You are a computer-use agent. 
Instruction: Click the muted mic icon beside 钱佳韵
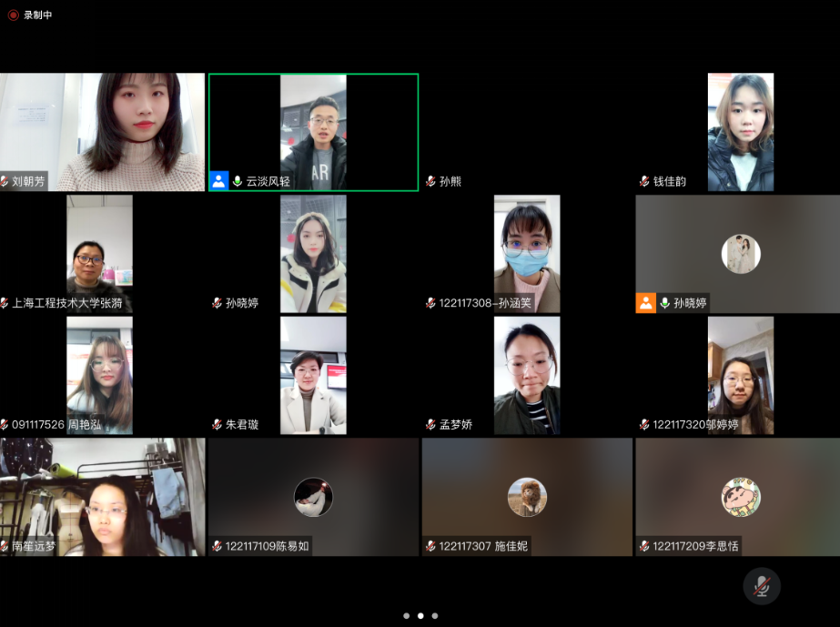644,181
